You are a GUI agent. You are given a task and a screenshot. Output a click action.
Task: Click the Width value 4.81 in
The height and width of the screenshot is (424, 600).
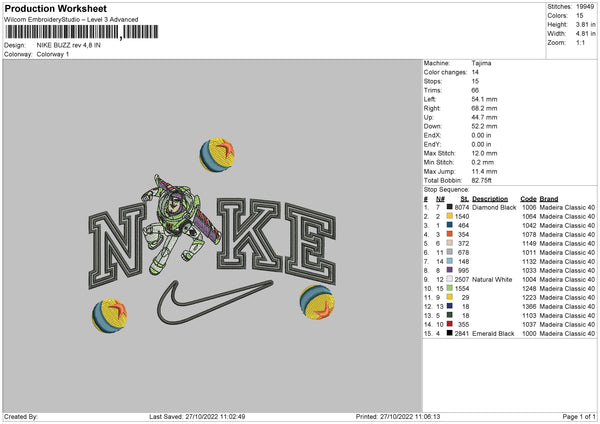pyautogui.click(x=585, y=34)
